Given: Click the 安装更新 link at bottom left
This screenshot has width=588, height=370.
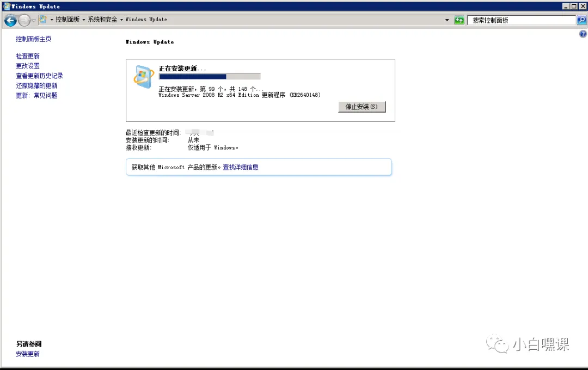Looking at the screenshot, I should point(28,354).
